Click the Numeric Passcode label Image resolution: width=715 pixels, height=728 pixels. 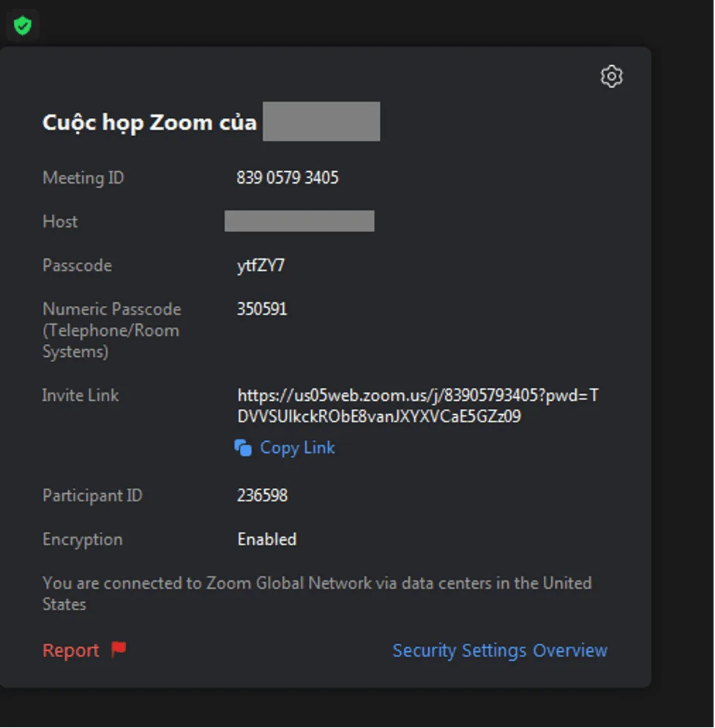tap(111, 330)
